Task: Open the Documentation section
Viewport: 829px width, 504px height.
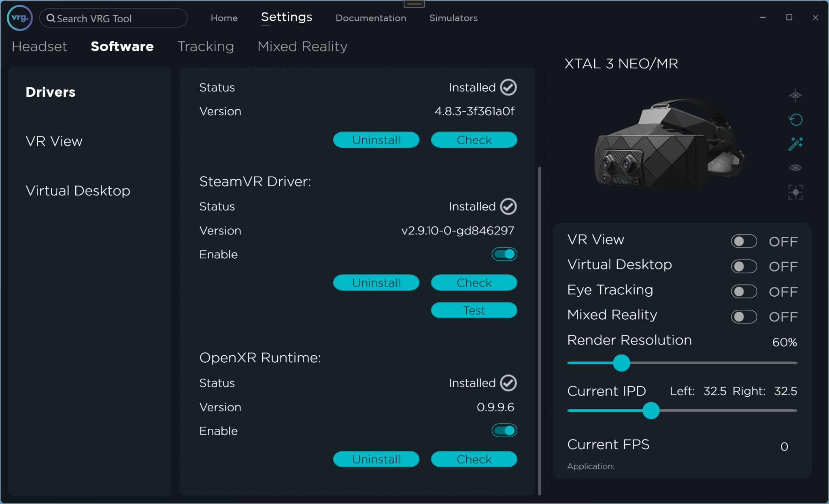Action: point(371,18)
